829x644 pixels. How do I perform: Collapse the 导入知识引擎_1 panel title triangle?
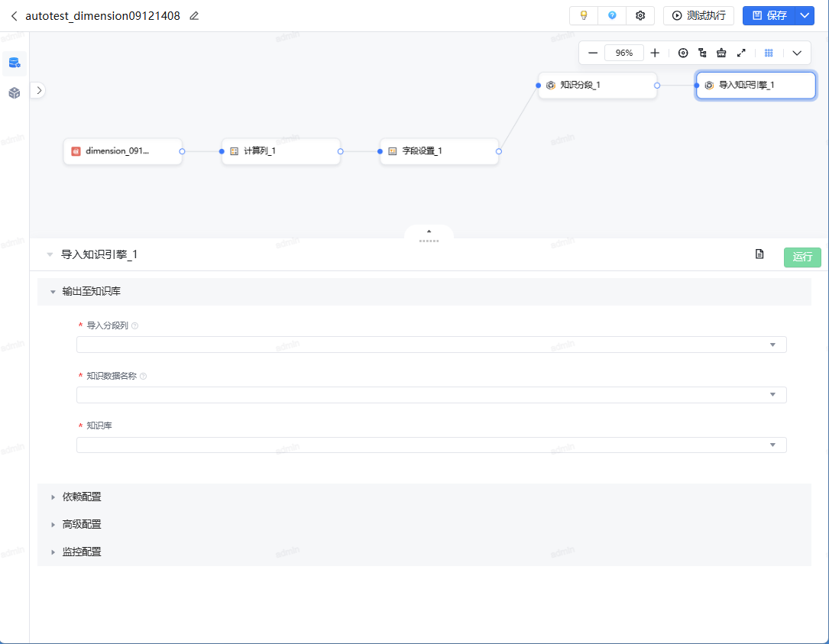[50, 254]
